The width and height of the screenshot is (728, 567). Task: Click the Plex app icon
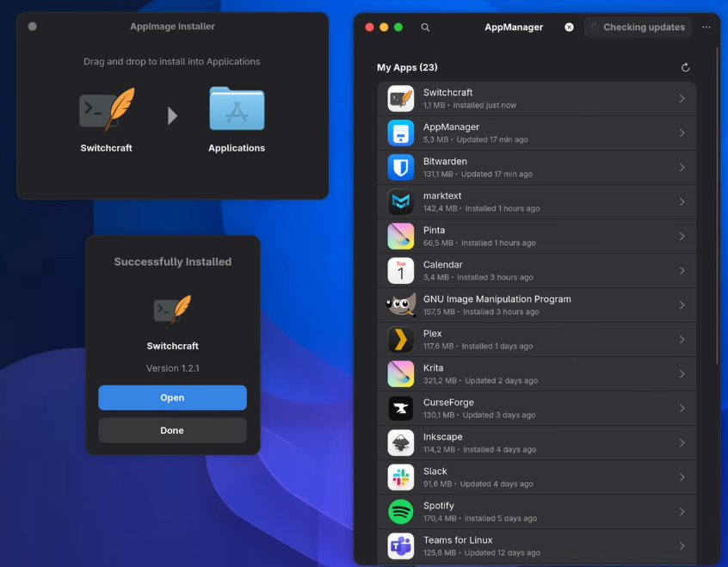point(401,340)
